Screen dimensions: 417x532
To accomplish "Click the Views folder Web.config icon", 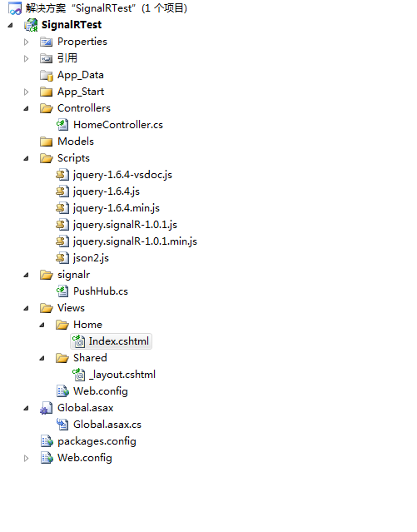I will [x=62, y=391].
